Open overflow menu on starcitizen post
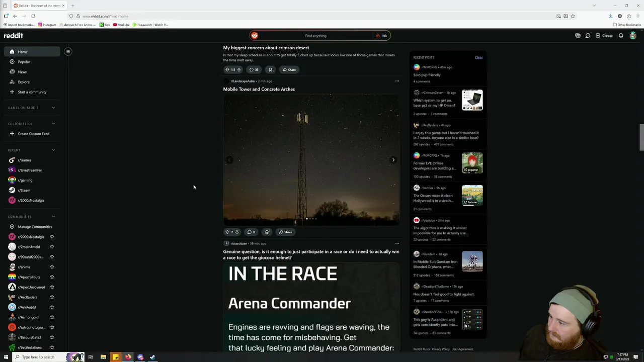The height and width of the screenshot is (362, 644). tap(397, 243)
